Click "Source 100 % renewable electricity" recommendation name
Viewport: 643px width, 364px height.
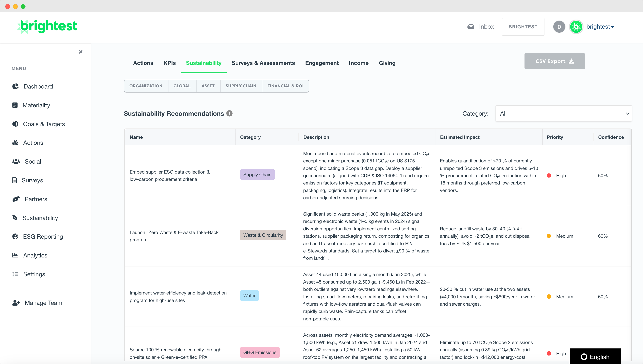pos(175,353)
